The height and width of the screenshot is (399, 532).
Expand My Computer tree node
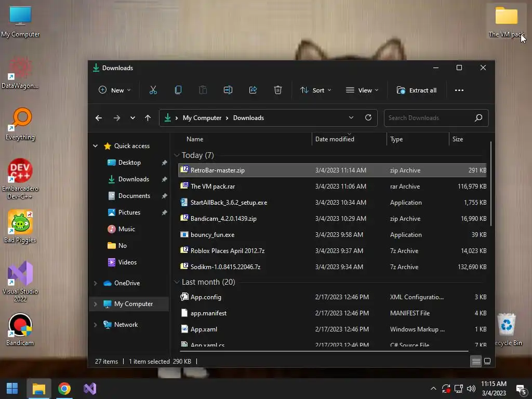click(x=96, y=304)
